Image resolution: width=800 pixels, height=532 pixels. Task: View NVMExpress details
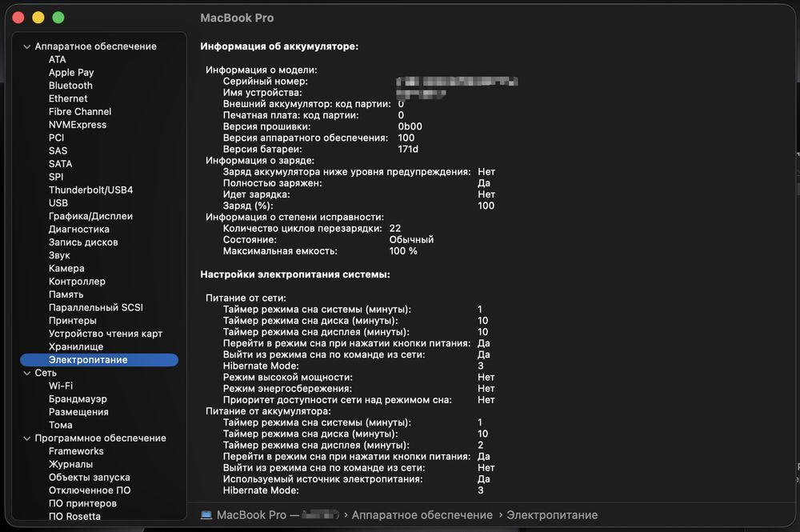coord(78,125)
